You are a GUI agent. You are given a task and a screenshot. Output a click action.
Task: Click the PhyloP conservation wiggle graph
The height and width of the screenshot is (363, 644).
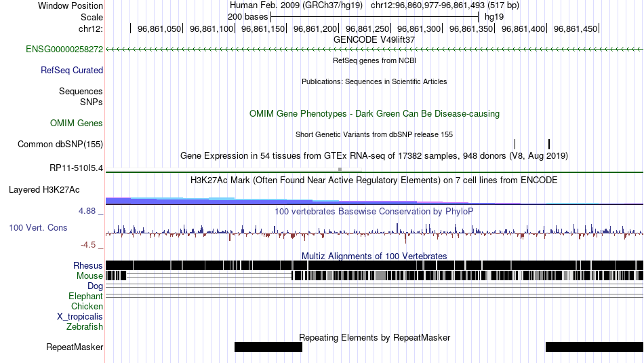click(x=374, y=232)
